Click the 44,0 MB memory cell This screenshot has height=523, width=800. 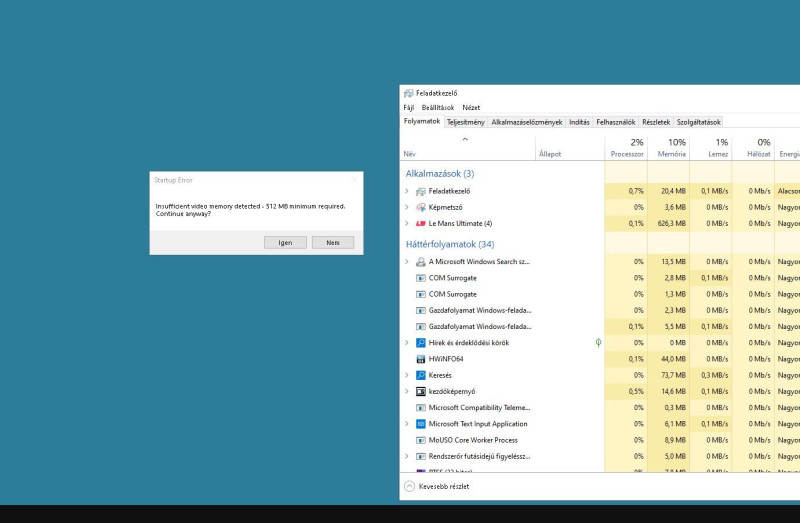tap(668, 359)
